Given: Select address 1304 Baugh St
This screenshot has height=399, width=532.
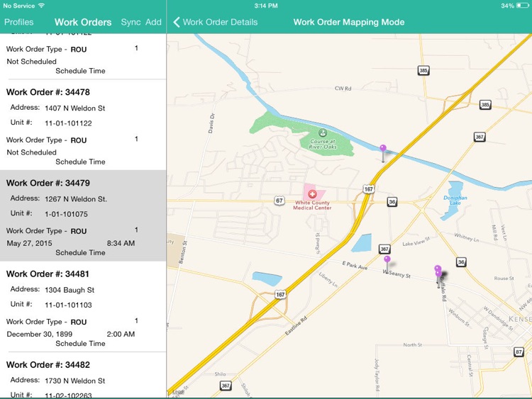Looking at the screenshot, I should 70,290.
